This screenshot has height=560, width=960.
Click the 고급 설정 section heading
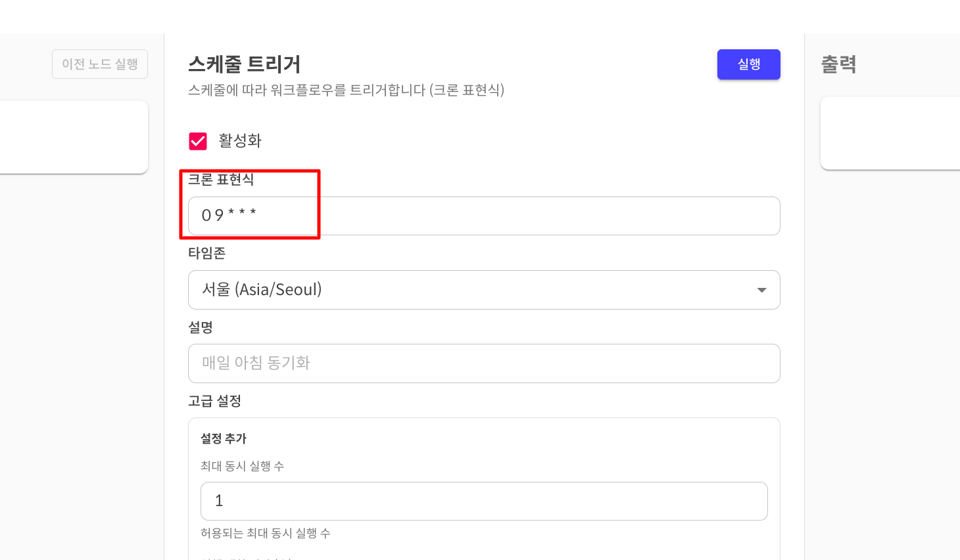pos(214,401)
